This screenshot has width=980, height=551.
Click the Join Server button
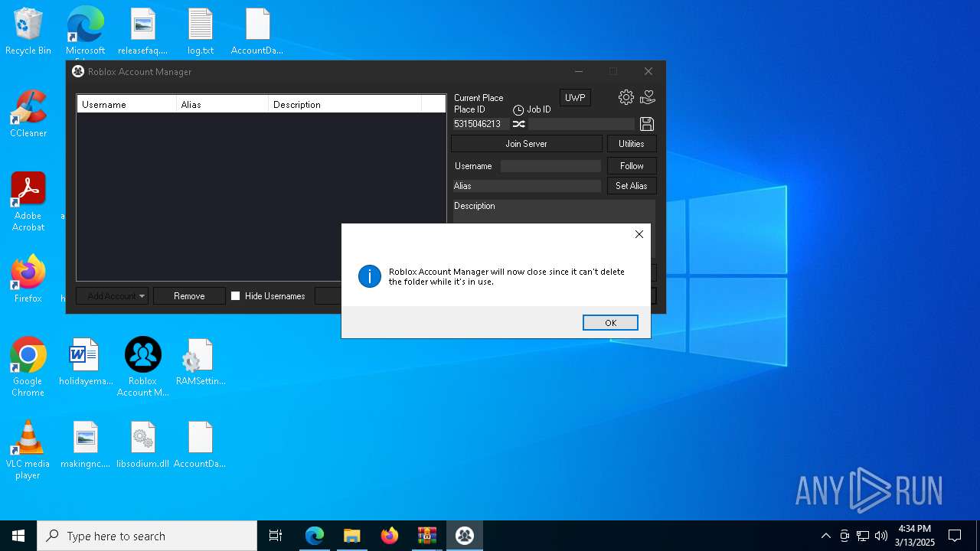tap(527, 144)
